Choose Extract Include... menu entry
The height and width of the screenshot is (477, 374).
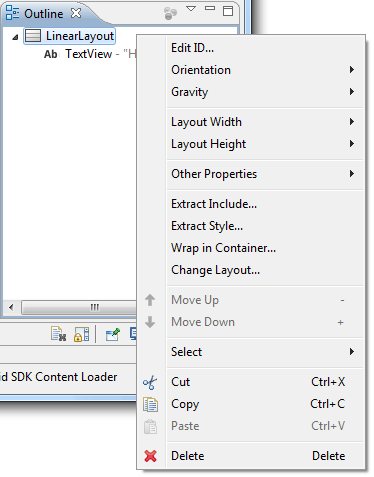pyautogui.click(x=250, y=204)
